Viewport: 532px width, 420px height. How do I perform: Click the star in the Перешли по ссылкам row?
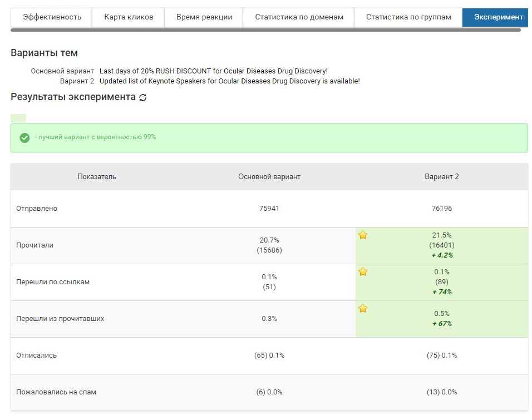[x=363, y=272]
